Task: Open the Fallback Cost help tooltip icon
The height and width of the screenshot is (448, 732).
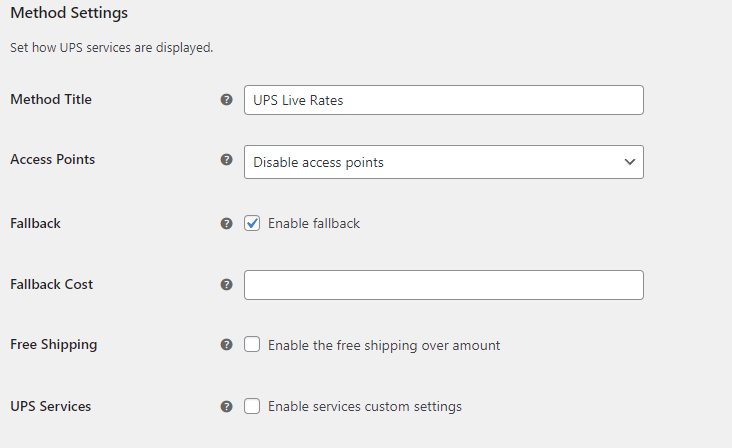Action: [x=226, y=285]
